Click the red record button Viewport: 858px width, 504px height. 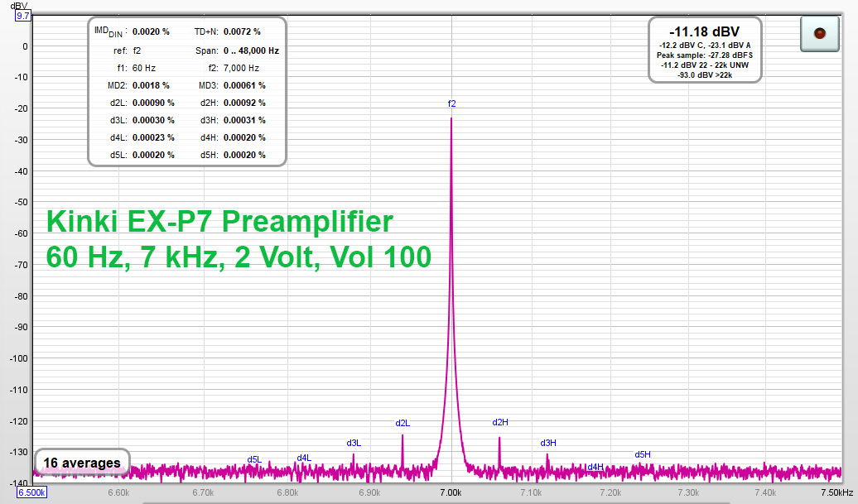point(819,34)
